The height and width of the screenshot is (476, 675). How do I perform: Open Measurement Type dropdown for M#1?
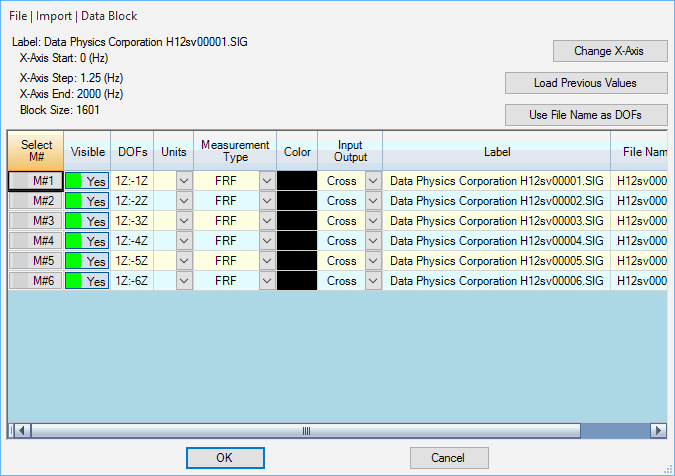click(267, 181)
